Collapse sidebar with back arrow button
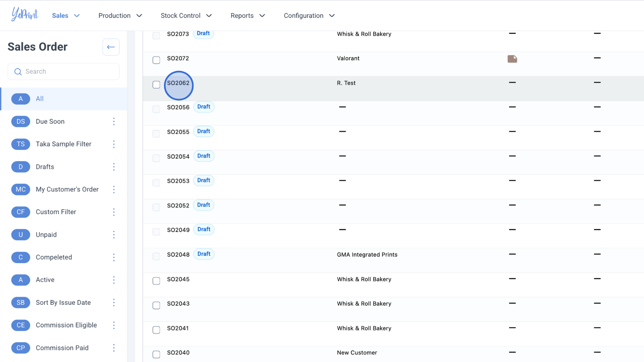Viewport: 644px width, 362px height. pos(111,47)
